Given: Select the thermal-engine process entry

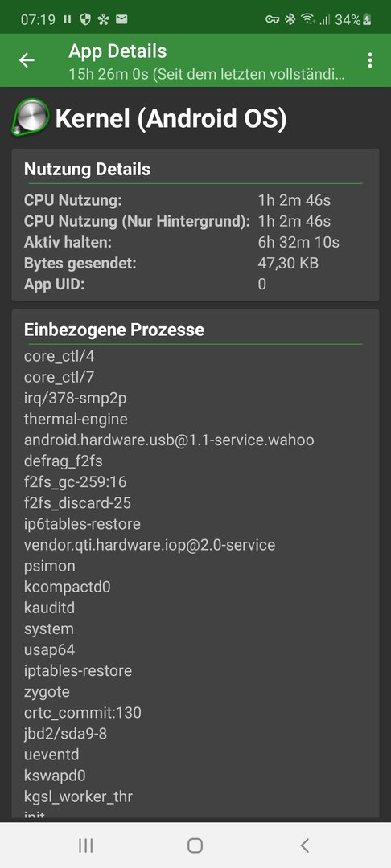Looking at the screenshot, I should point(76,419).
